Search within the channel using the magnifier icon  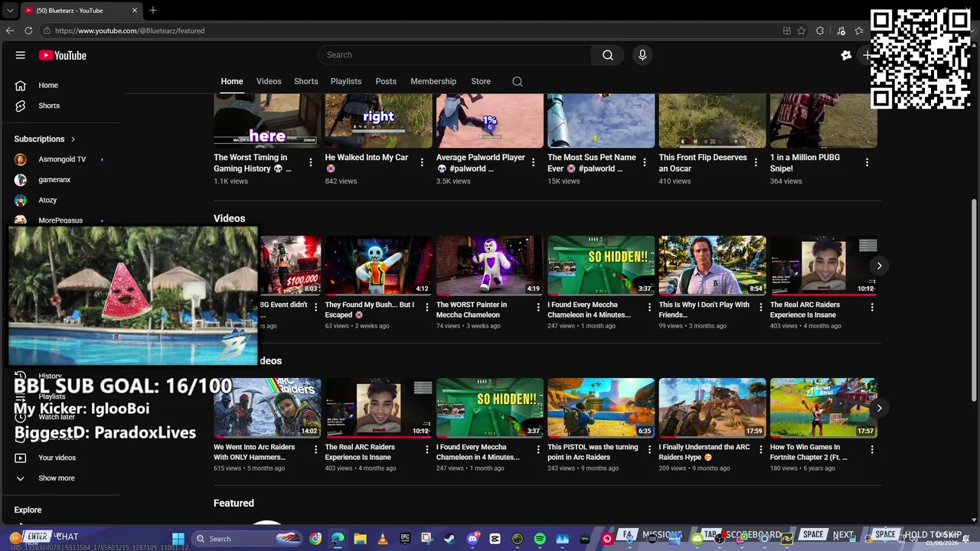[x=518, y=81]
